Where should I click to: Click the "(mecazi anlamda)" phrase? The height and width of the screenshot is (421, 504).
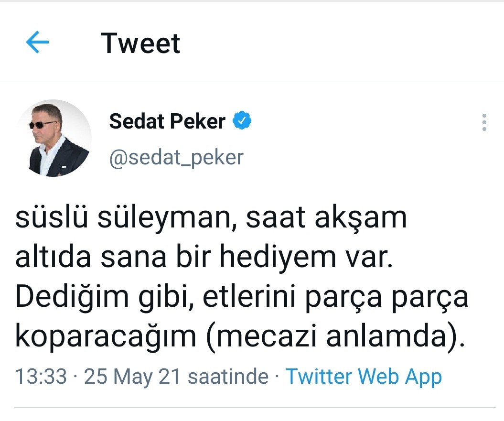pos(332,338)
